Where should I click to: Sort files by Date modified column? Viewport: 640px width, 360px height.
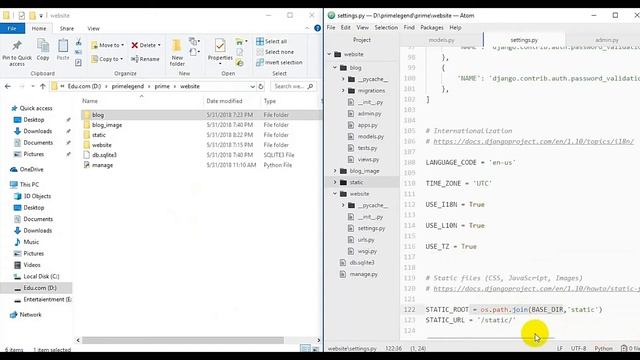point(224,101)
